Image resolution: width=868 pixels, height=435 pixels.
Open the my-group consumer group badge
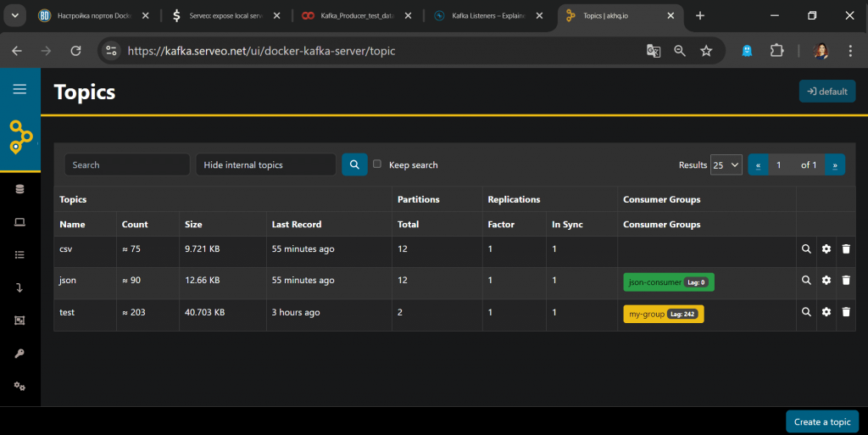663,314
